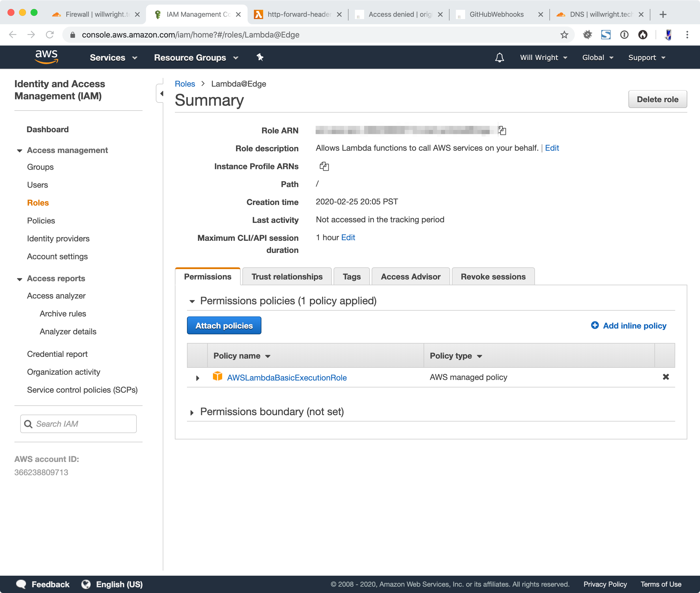This screenshot has width=700, height=593.
Task: Go to Roles via breadcrumb link
Action: pyautogui.click(x=185, y=84)
